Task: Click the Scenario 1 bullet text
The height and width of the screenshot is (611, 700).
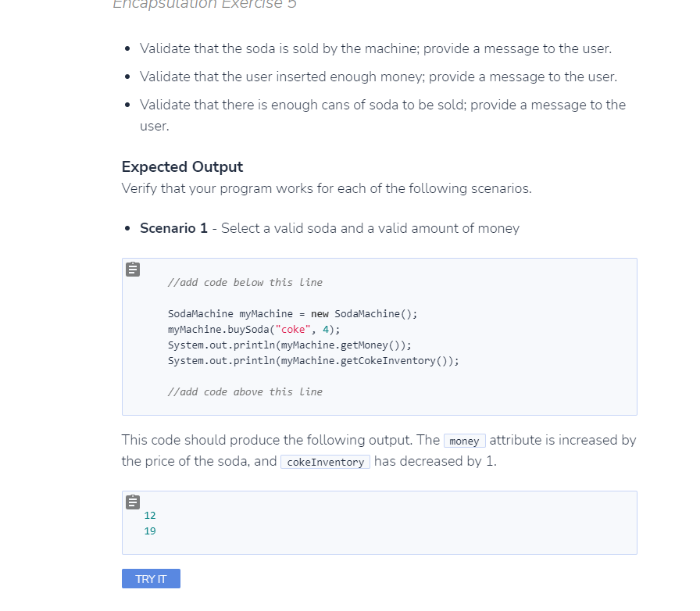Action: coord(328,228)
